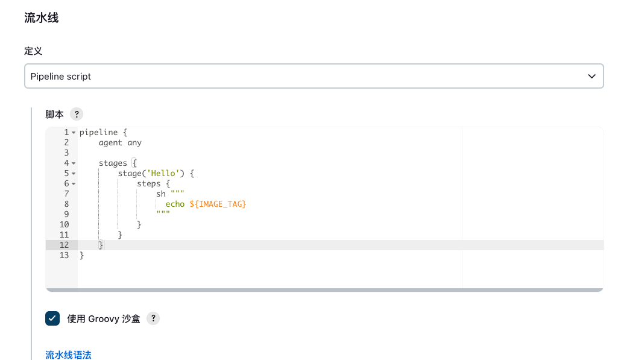Viewport: 644px width, 360px height.
Task: Collapse code fold arrow on line 4
Action: coord(74,163)
